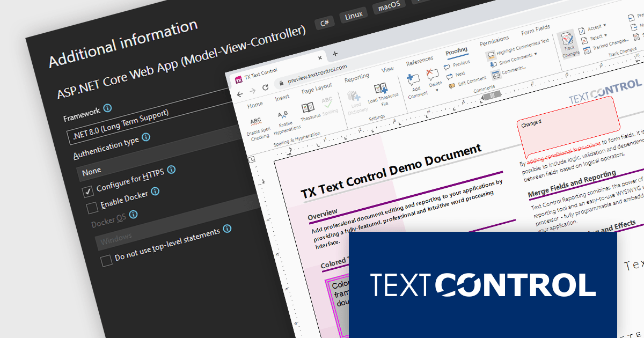
Task: Check the Enable Docker checkbox
Action: (92, 207)
